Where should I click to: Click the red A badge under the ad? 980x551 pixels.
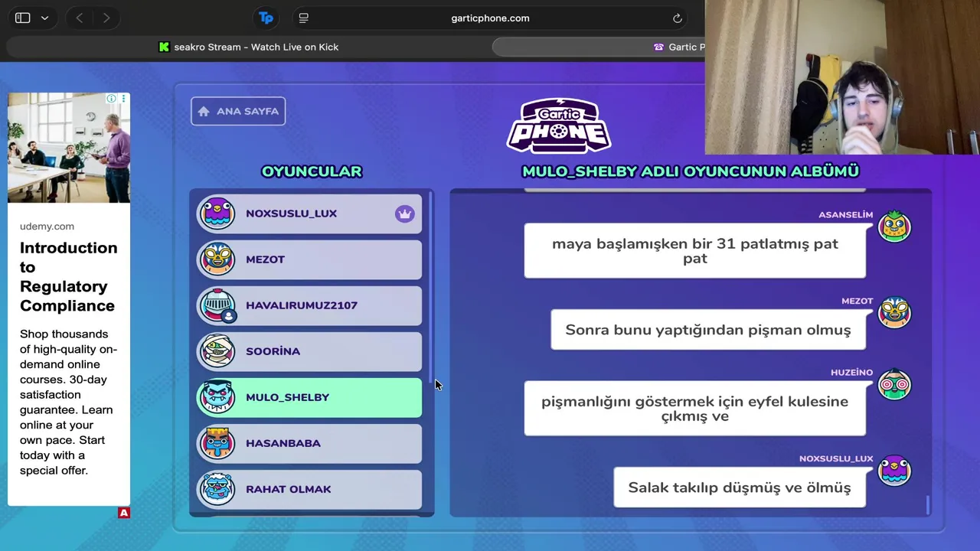tap(124, 513)
